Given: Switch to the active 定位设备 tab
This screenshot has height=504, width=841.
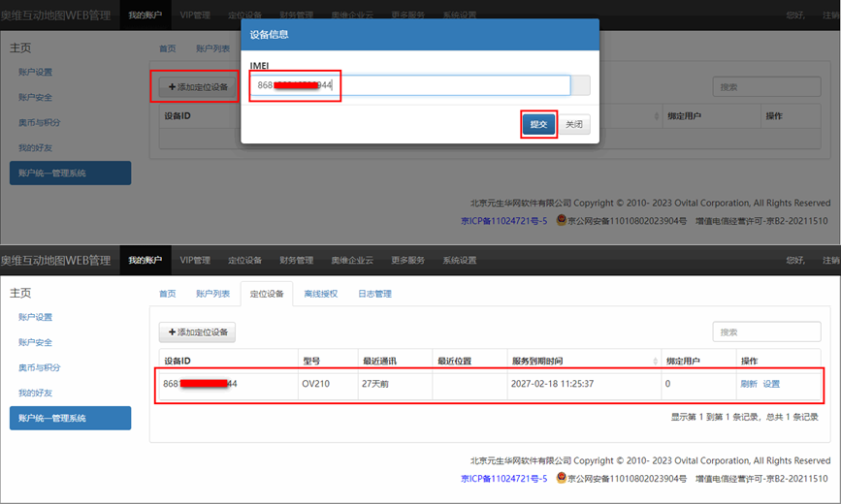Looking at the screenshot, I should pyautogui.click(x=267, y=294).
